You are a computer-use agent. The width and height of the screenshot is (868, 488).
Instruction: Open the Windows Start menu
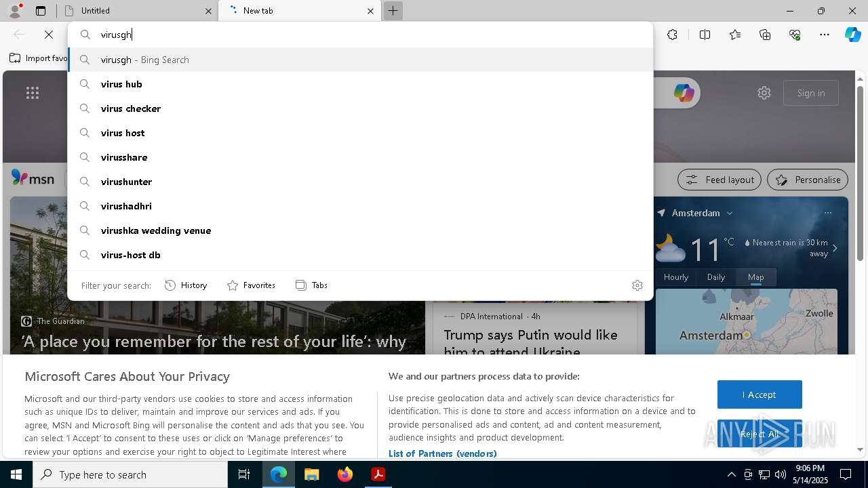[x=16, y=474]
